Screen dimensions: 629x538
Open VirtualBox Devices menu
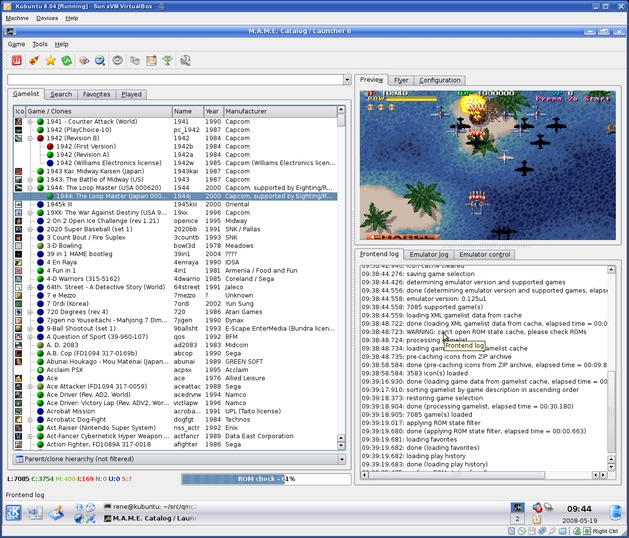pyautogui.click(x=47, y=18)
